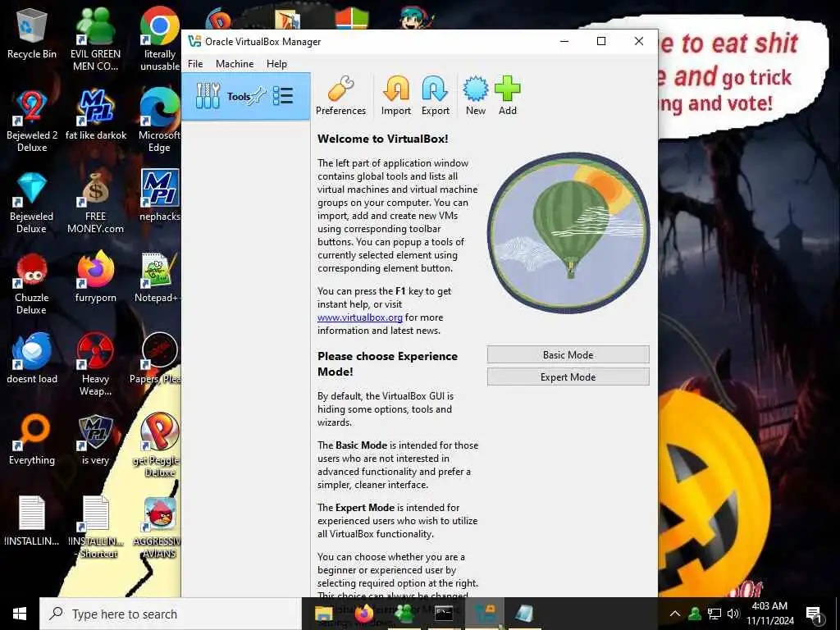Click the 'literally unusable' Chrome shortcut
The height and width of the screenshot is (630, 840).
(x=160, y=39)
